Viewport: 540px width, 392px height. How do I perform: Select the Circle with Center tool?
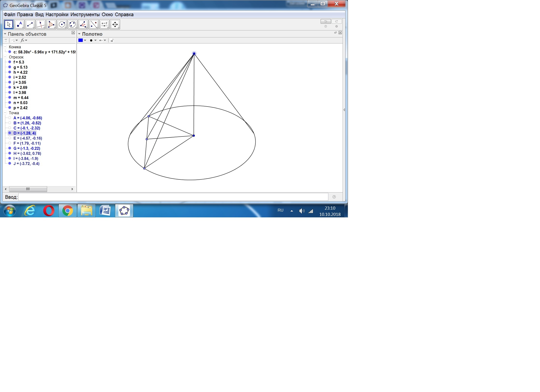point(62,24)
